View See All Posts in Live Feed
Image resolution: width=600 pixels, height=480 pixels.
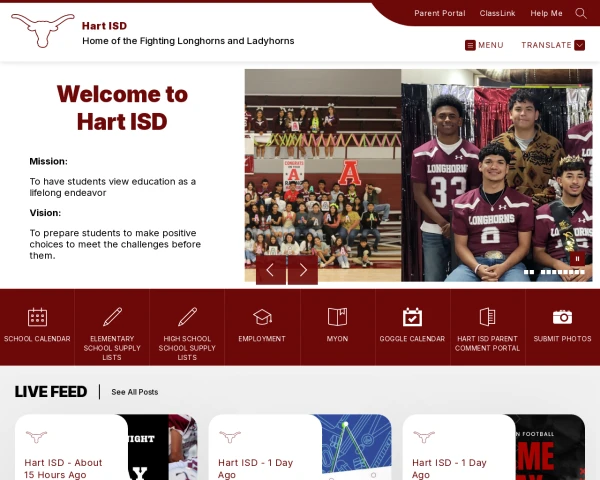tap(135, 392)
